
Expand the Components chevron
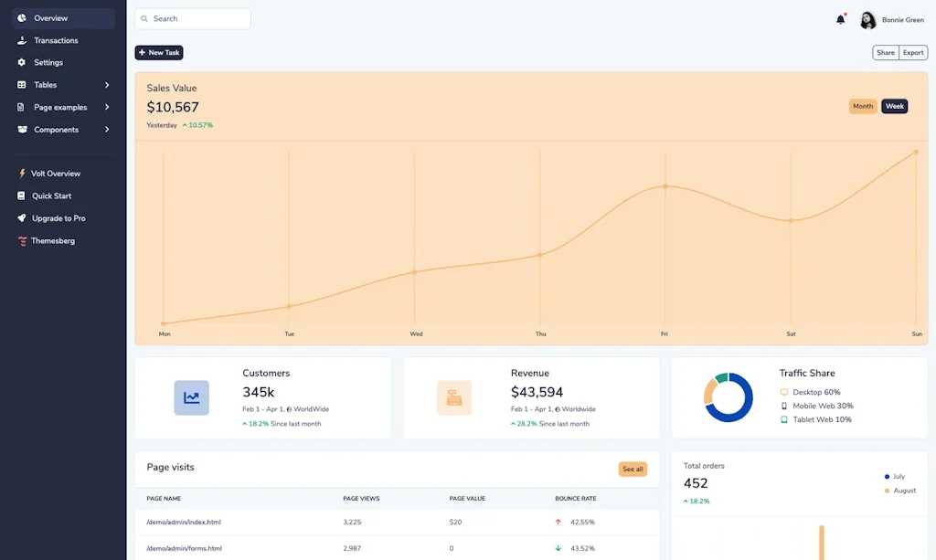pyautogui.click(x=107, y=130)
